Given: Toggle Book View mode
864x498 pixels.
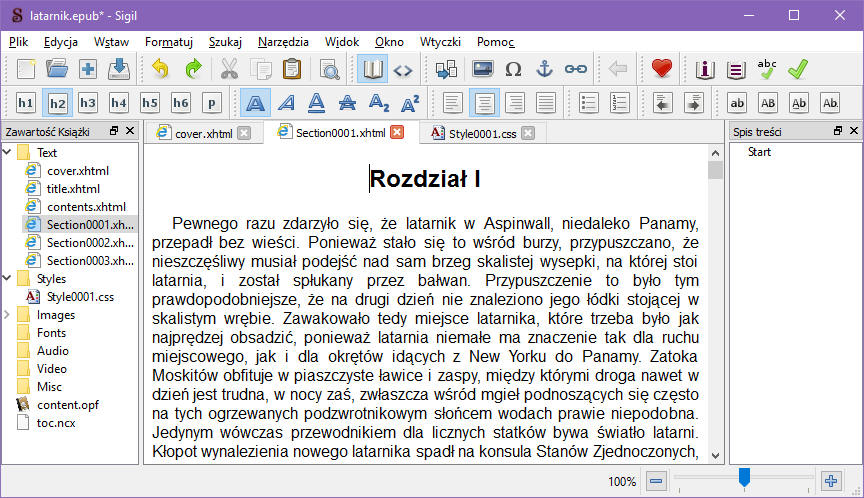Looking at the screenshot, I should coord(373,69).
